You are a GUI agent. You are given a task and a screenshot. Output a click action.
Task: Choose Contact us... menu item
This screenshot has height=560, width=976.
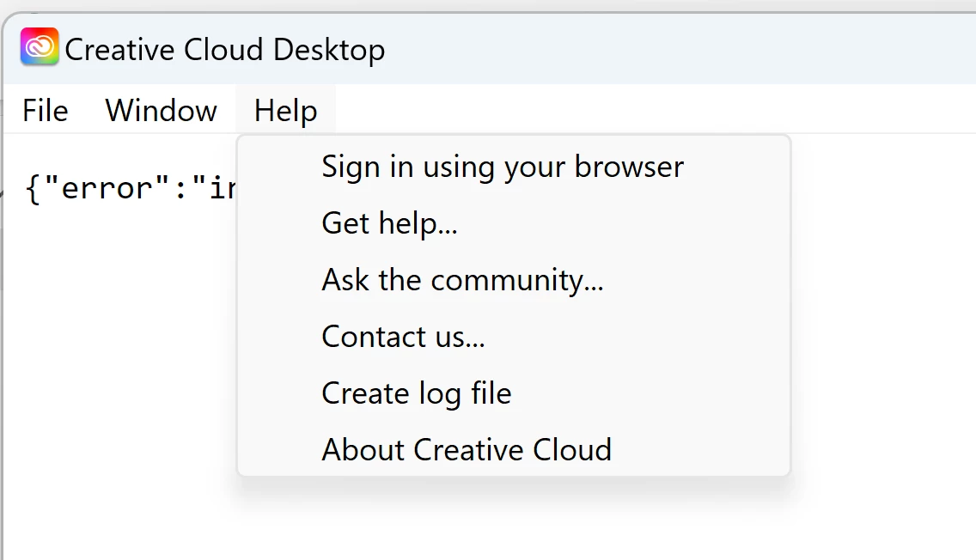514,337
